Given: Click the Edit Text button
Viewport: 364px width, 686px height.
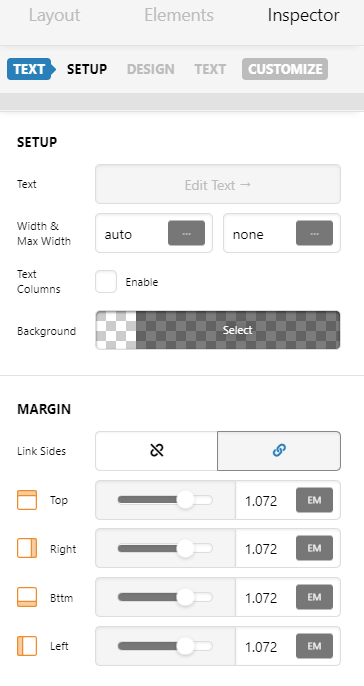Looking at the screenshot, I should [x=218, y=184].
